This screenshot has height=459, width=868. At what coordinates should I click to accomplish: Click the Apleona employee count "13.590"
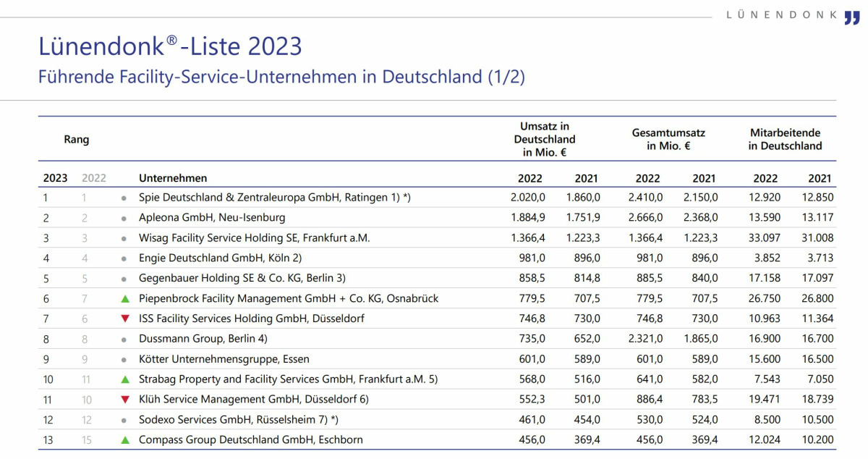click(764, 218)
